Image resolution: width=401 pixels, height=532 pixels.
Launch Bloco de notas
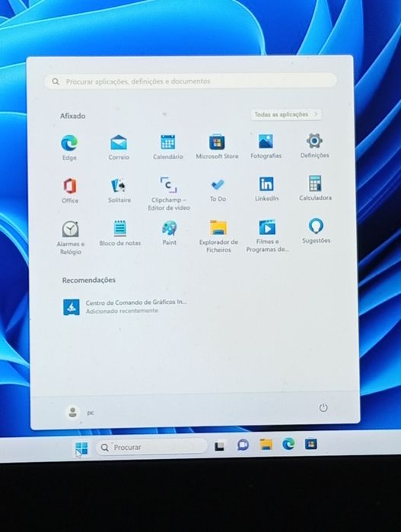119,233
